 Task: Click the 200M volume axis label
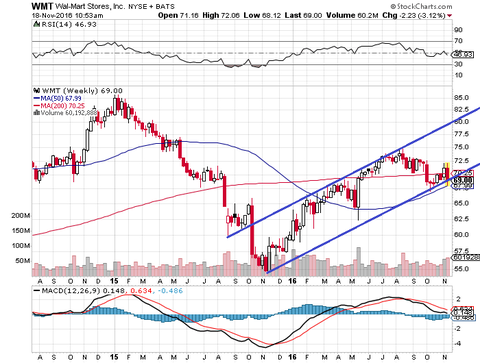pyautogui.click(x=21, y=216)
